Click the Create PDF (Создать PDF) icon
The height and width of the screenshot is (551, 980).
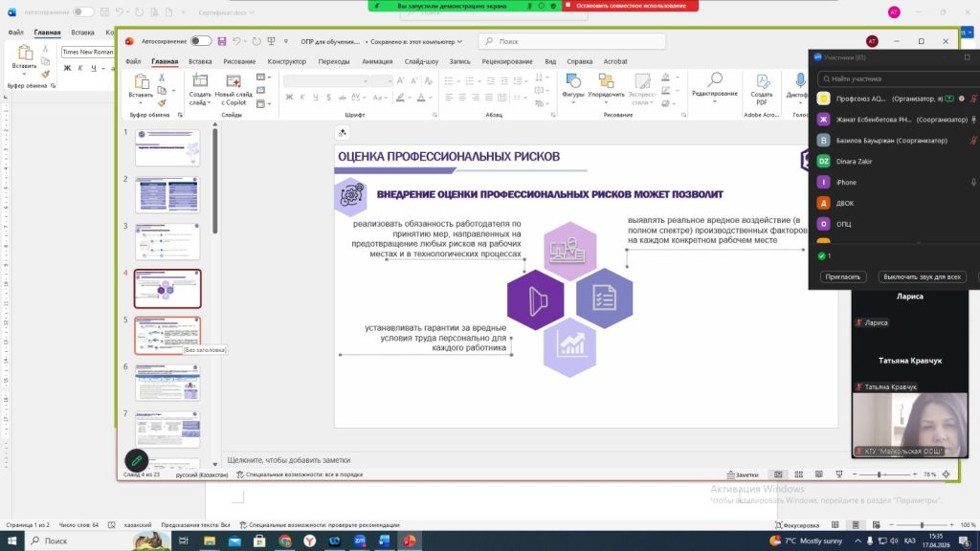762,83
